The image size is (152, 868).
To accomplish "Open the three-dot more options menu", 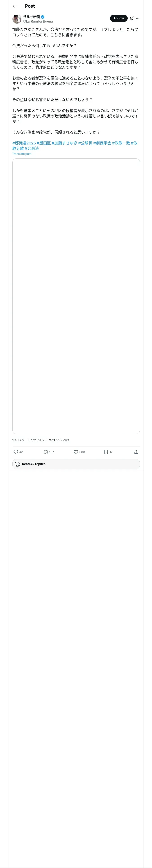I will coord(138,18).
